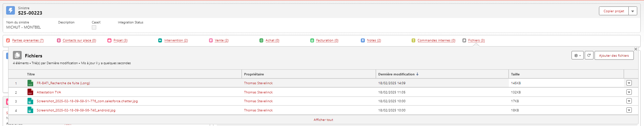Screen dimensions: 644x126
Task: Open Screenshot_2025-02-18-09-59-51-776_com.salesforce.chatter.jpg
Action: point(87,101)
